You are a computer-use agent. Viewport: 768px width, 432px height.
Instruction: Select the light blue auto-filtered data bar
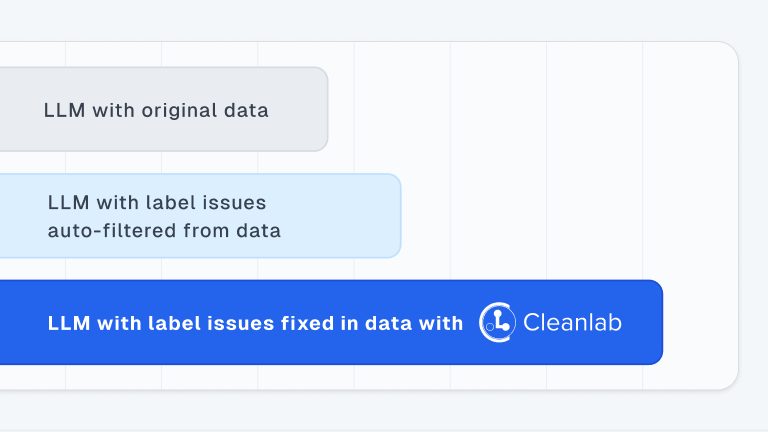[200, 216]
